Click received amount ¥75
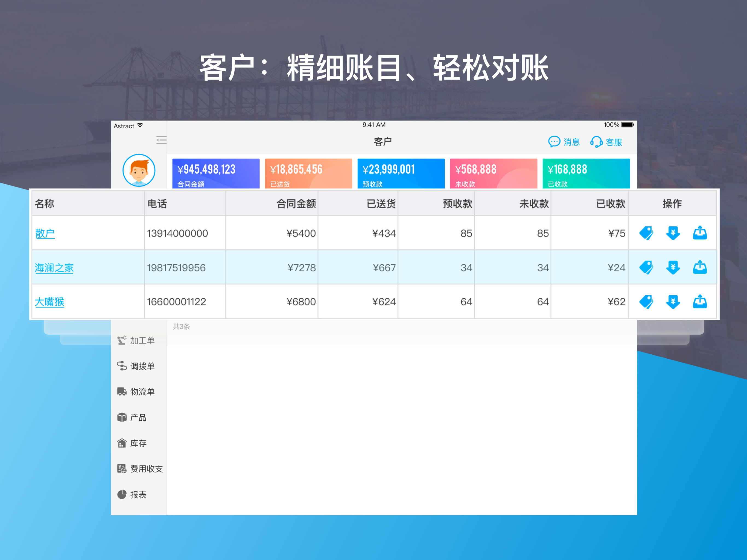This screenshot has height=560, width=747. pyautogui.click(x=617, y=233)
